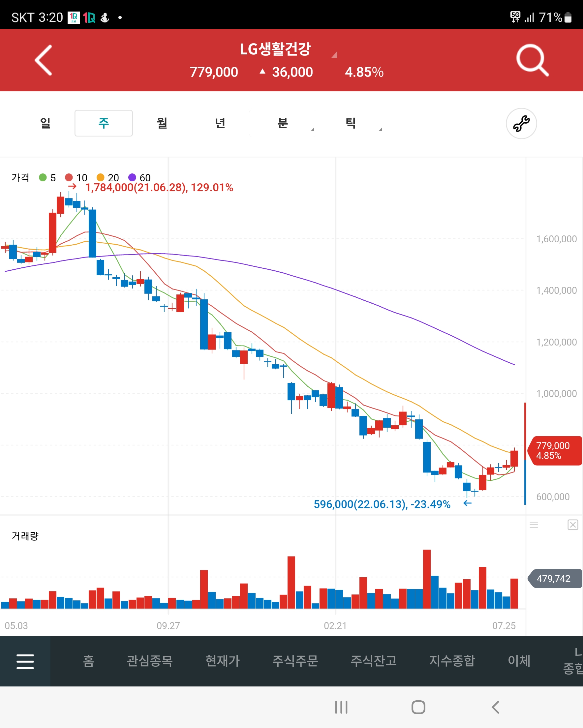Select the 분 (minute) chart tab

282,123
